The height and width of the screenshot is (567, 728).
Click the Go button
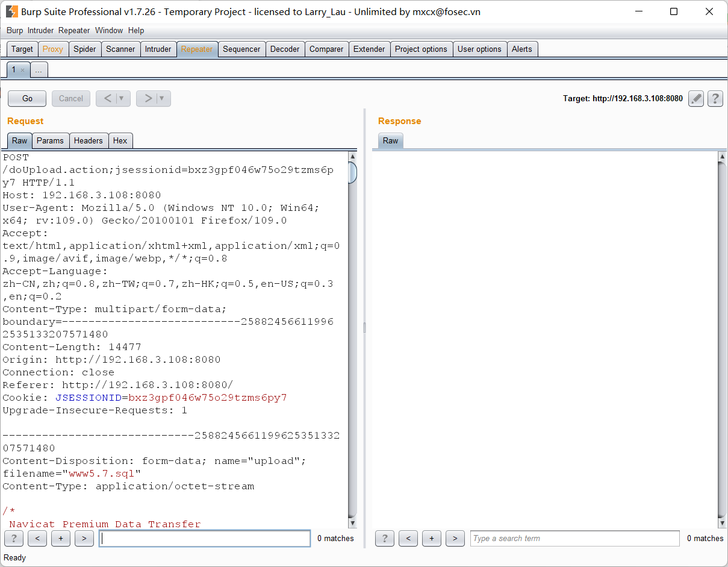coord(27,98)
